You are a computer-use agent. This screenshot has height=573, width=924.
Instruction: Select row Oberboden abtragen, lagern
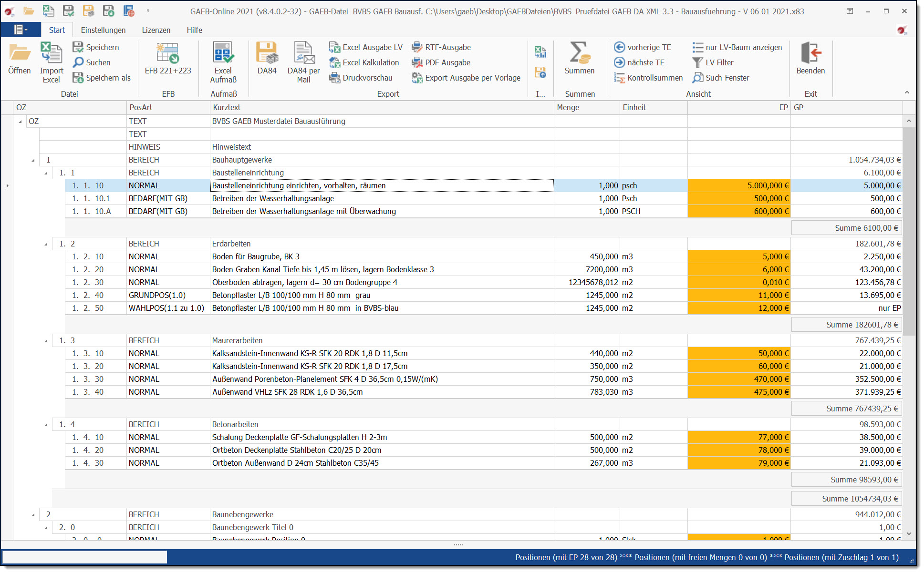(x=483, y=282)
